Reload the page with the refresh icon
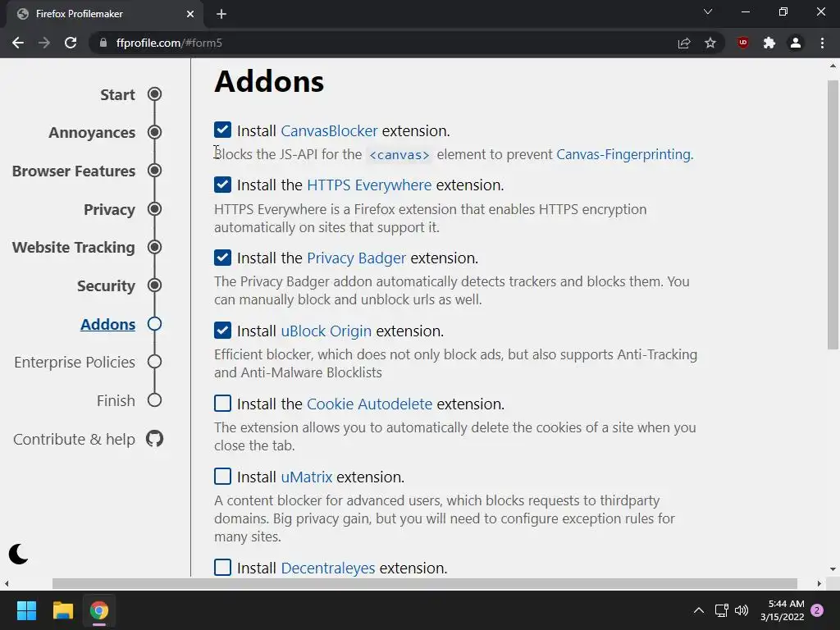 point(71,43)
